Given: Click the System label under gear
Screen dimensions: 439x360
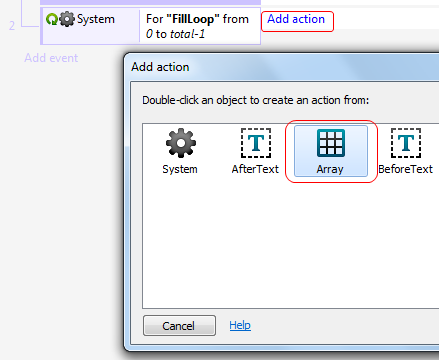Looking at the screenshot, I should tap(180, 169).
